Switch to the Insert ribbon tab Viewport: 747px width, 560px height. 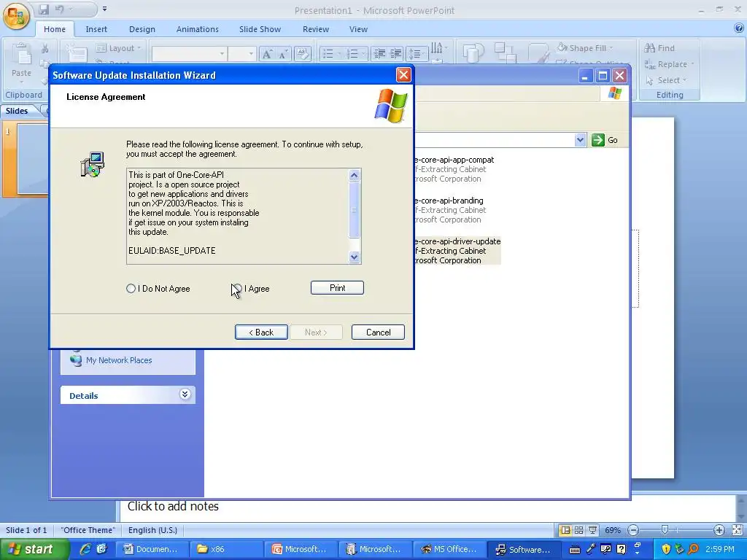tap(96, 29)
